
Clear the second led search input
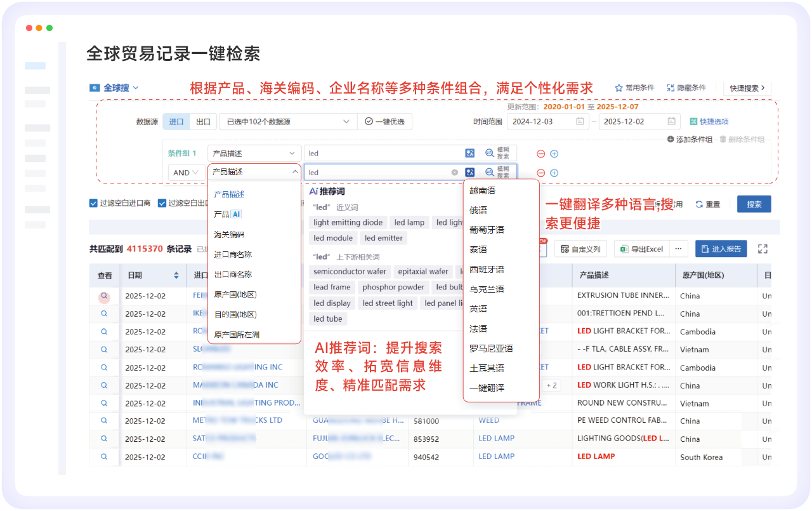pos(454,172)
